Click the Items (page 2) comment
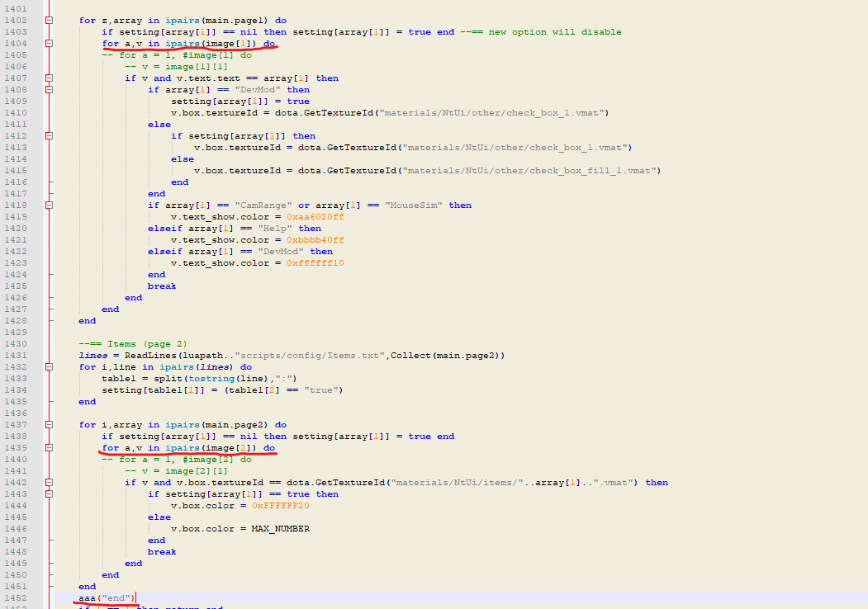Viewport: 868px width, 609px height. coord(132,343)
